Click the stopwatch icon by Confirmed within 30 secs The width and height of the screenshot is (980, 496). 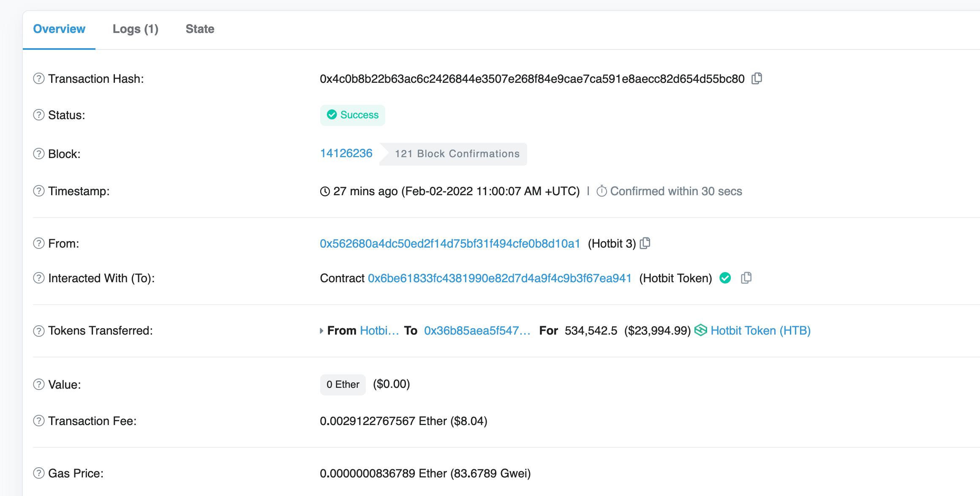[602, 191]
